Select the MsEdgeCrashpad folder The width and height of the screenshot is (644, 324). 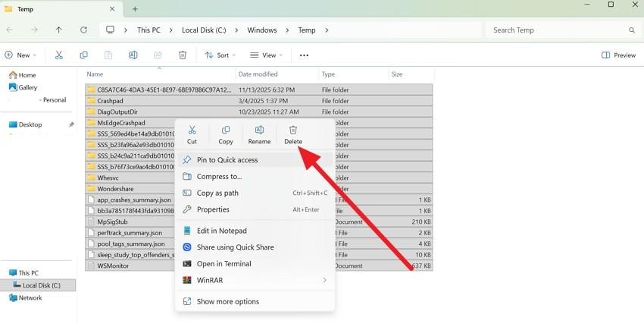click(130, 122)
